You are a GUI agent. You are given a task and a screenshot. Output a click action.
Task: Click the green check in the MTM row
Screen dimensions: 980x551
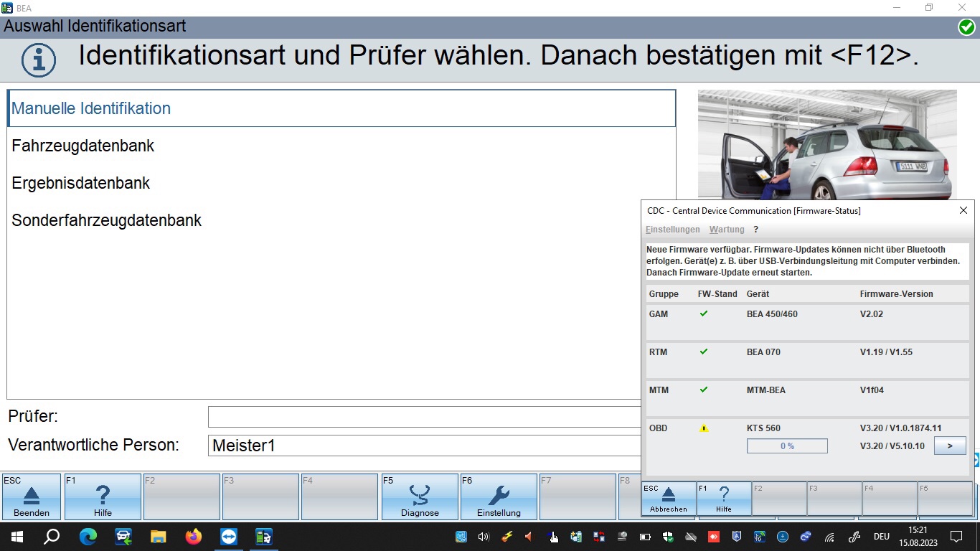point(704,390)
